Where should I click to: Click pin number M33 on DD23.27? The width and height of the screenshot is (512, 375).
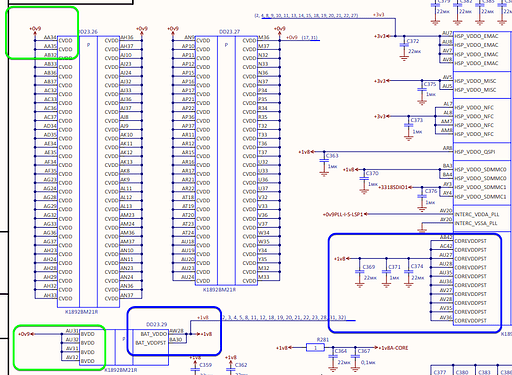(263, 277)
